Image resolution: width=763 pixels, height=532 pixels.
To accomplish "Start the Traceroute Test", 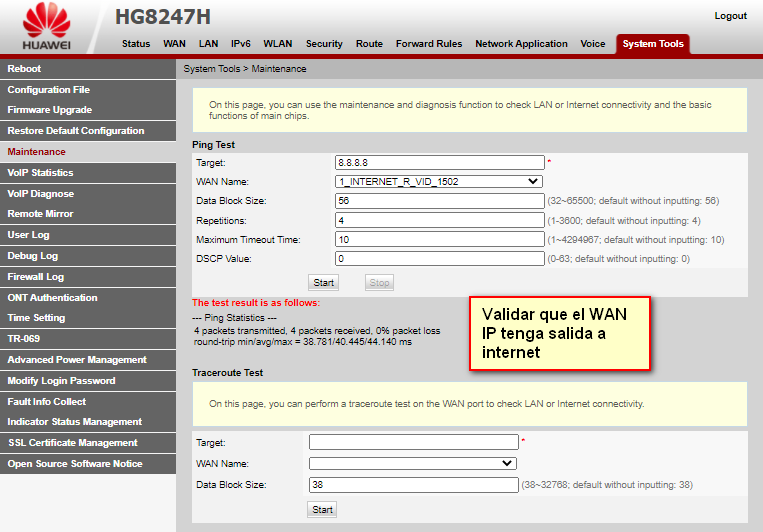I will (322, 509).
